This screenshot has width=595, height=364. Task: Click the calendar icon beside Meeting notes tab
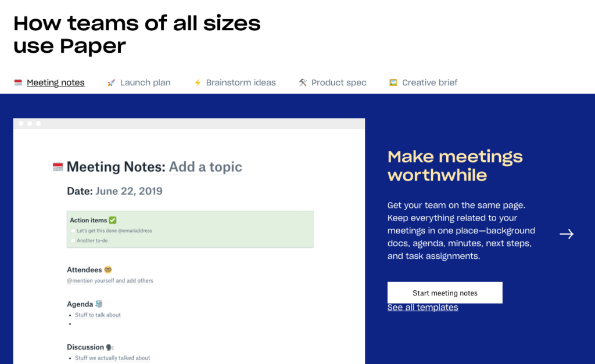(18, 83)
